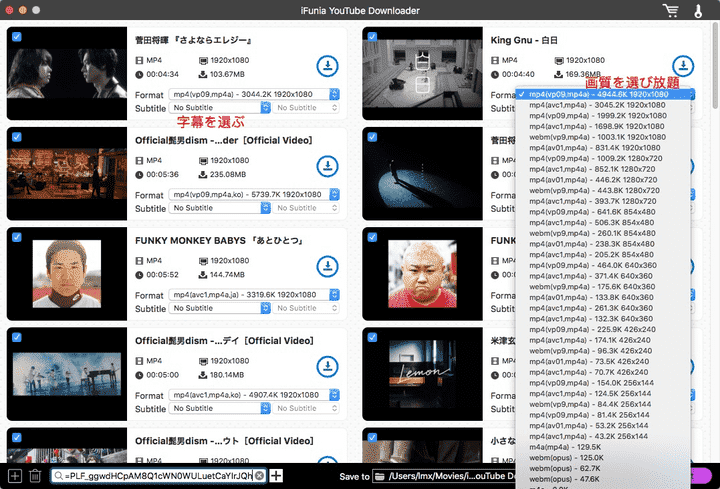Image resolution: width=720 pixels, height=489 pixels.
Task: Click the window's vertical scrollbar
Action: [x=715, y=64]
